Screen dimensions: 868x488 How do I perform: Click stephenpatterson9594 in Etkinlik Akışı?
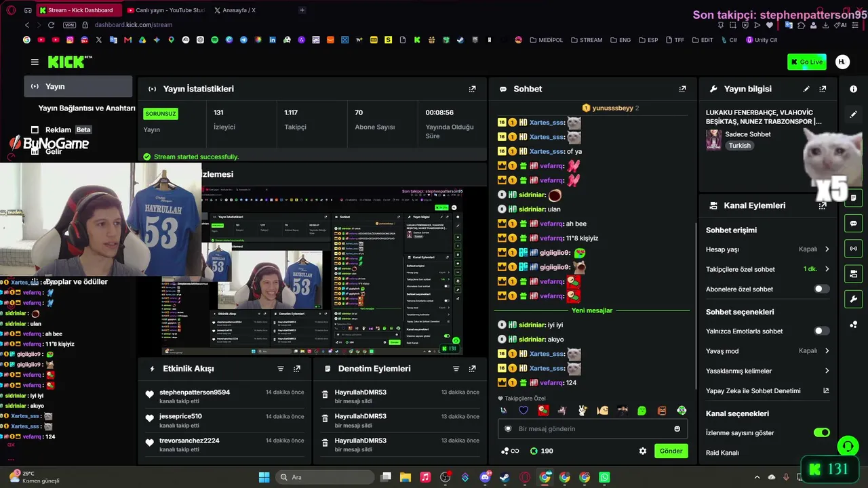point(195,392)
